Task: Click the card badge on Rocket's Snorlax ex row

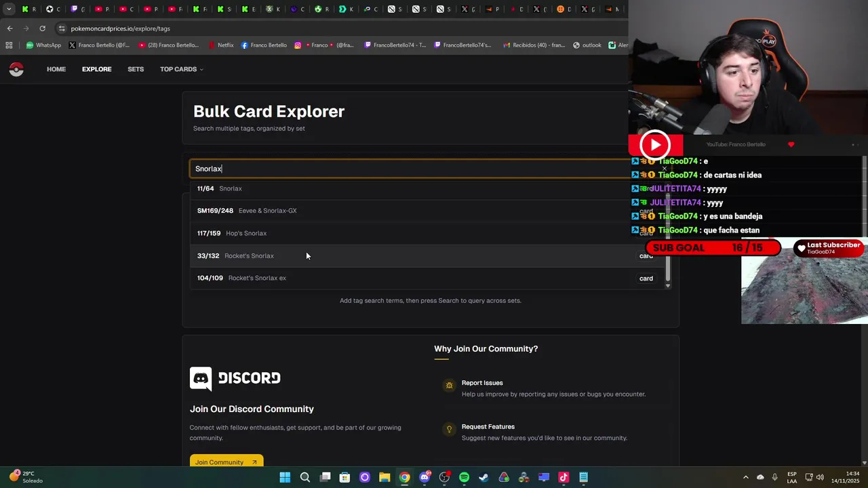Action: 646,279
